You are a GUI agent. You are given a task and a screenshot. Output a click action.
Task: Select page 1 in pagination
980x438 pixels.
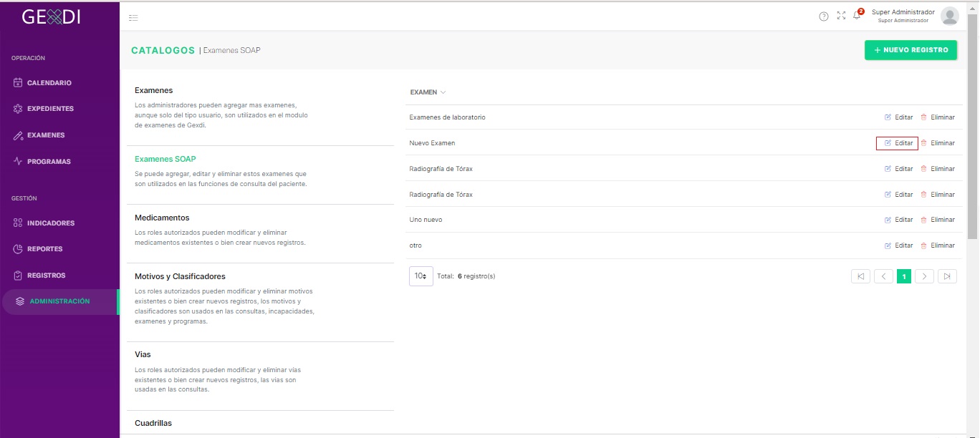(904, 276)
